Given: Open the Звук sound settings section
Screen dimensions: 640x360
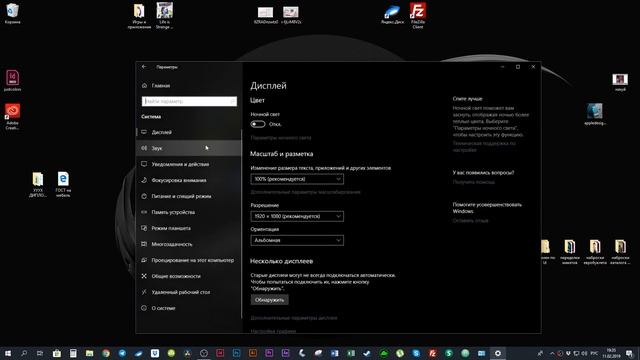Looking at the screenshot, I should coord(189,148).
